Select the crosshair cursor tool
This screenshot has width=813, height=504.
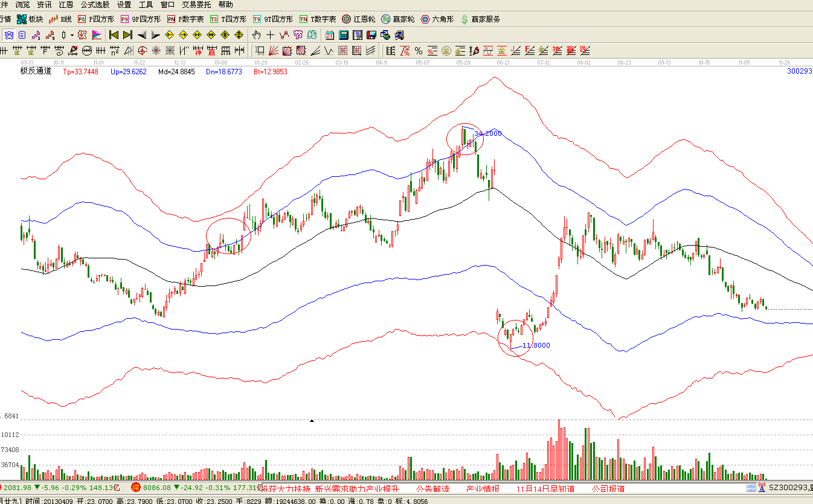pyautogui.click(x=270, y=35)
